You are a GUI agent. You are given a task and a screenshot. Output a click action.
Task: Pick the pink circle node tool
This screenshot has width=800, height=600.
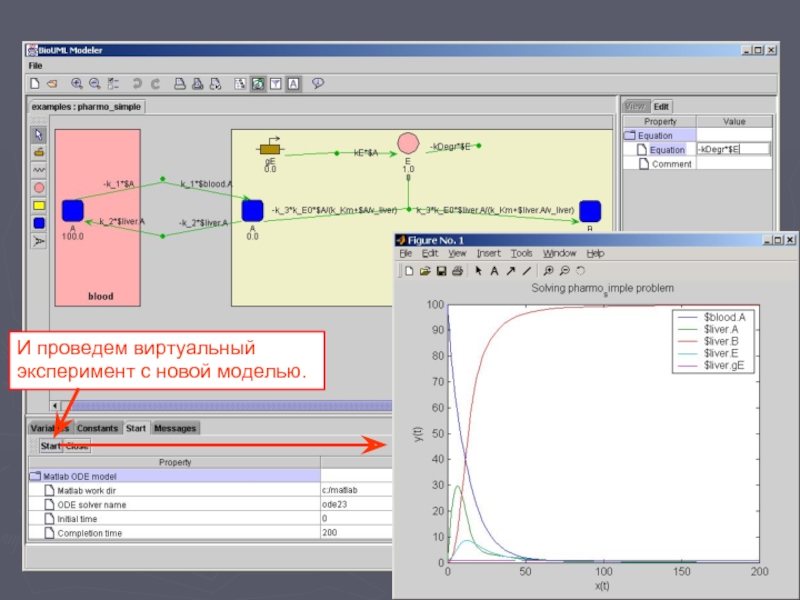click(39, 187)
